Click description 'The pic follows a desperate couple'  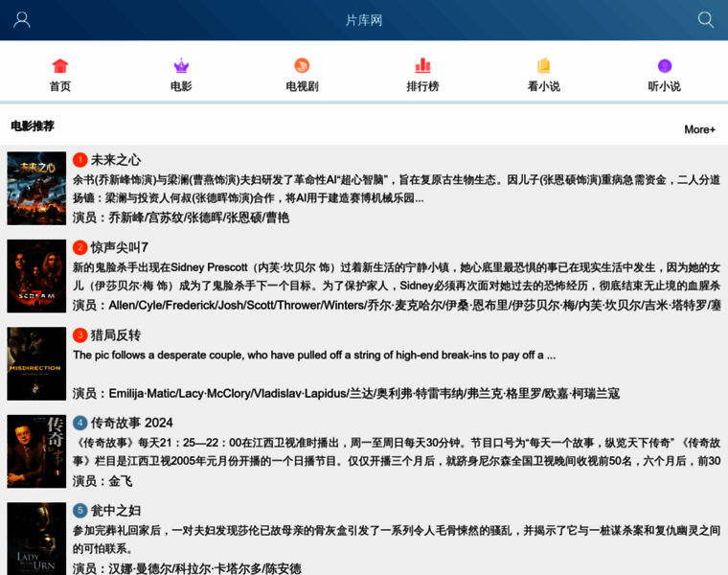pos(314,356)
